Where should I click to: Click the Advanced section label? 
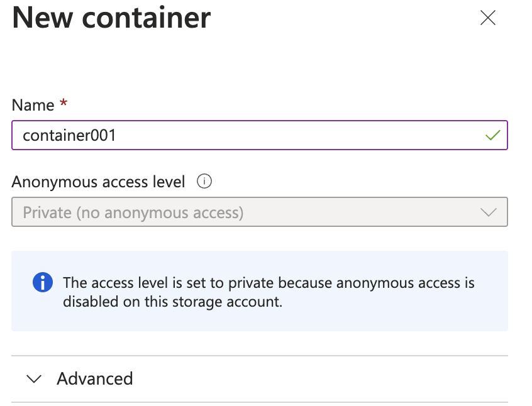[x=95, y=378]
